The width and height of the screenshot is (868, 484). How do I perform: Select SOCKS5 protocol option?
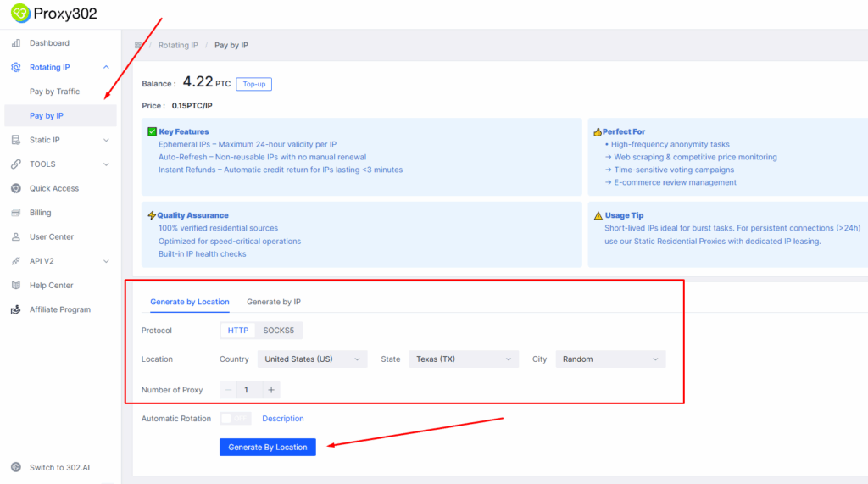[278, 331]
